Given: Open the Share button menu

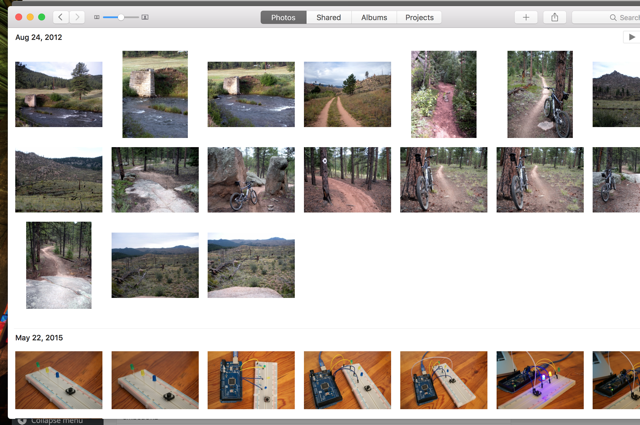Looking at the screenshot, I should tap(554, 17).
